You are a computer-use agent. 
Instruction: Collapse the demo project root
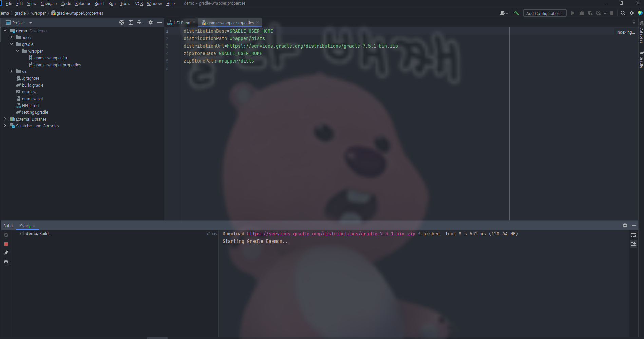pyautogui.click(x=5, y=31)
